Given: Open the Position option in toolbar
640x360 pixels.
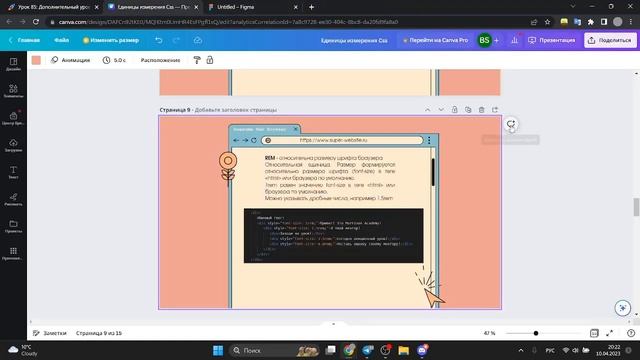Looking at the screenshot, I should [x=160, y=60].
